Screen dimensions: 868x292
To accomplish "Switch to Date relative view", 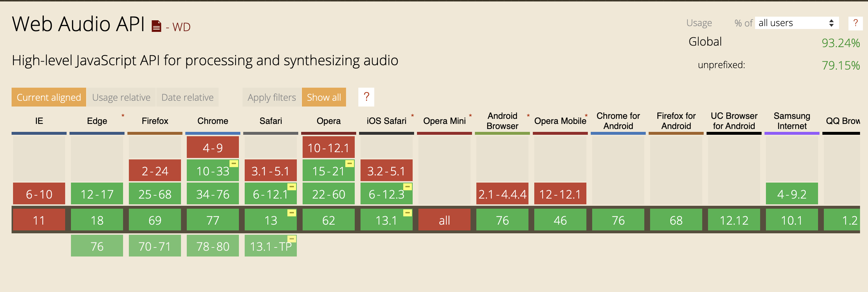I will [x=187, y=97].
